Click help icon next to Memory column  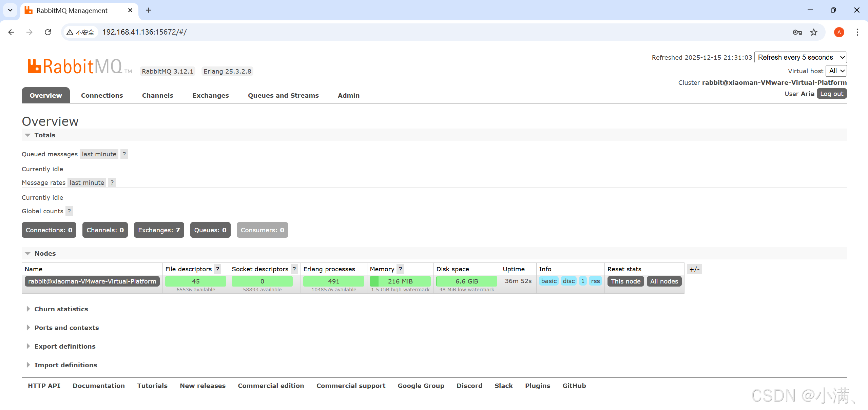(400, 269)
